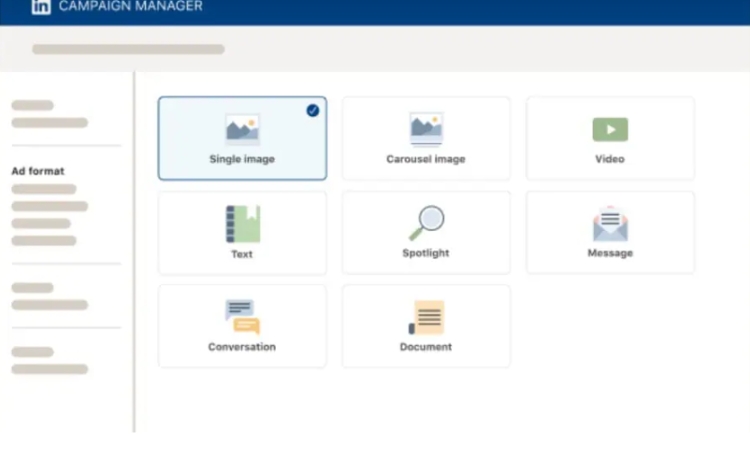The width and height of the screenshot is (750, 450).
Task: Click the Conversation chat bubbles icon
Action: (242, 317)
